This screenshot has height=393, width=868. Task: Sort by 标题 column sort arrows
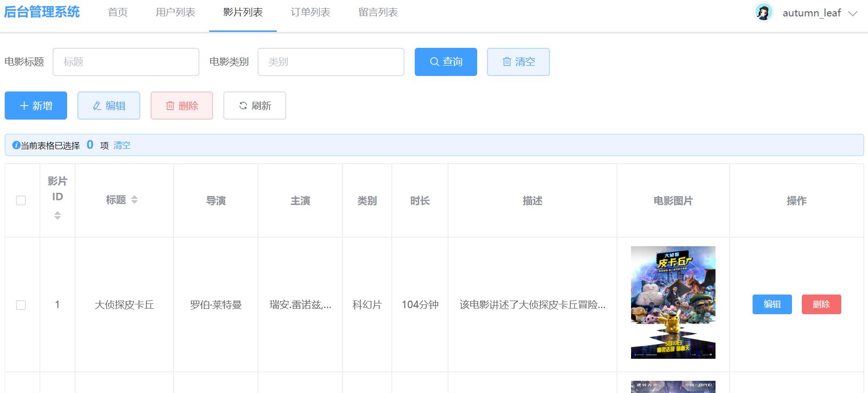click(x=135, y=200)
